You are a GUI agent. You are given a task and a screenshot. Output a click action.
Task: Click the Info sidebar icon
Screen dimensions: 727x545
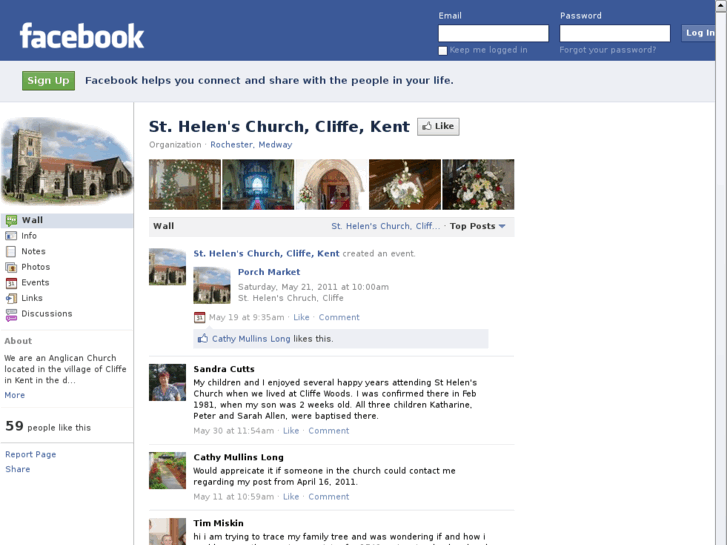[x=11, y=236]
